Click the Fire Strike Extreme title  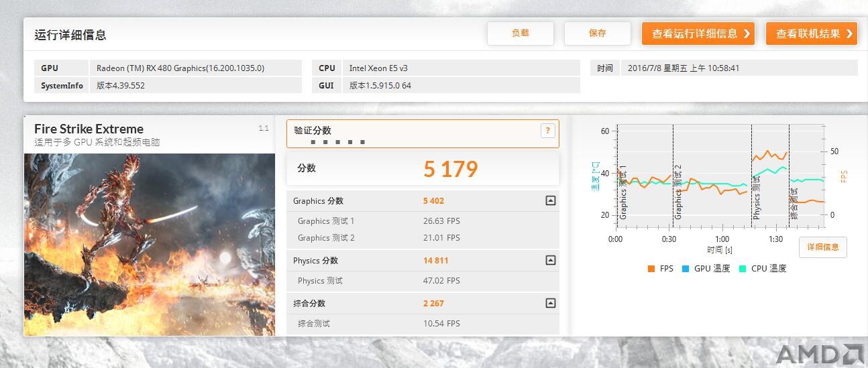[x=89, y=129]
